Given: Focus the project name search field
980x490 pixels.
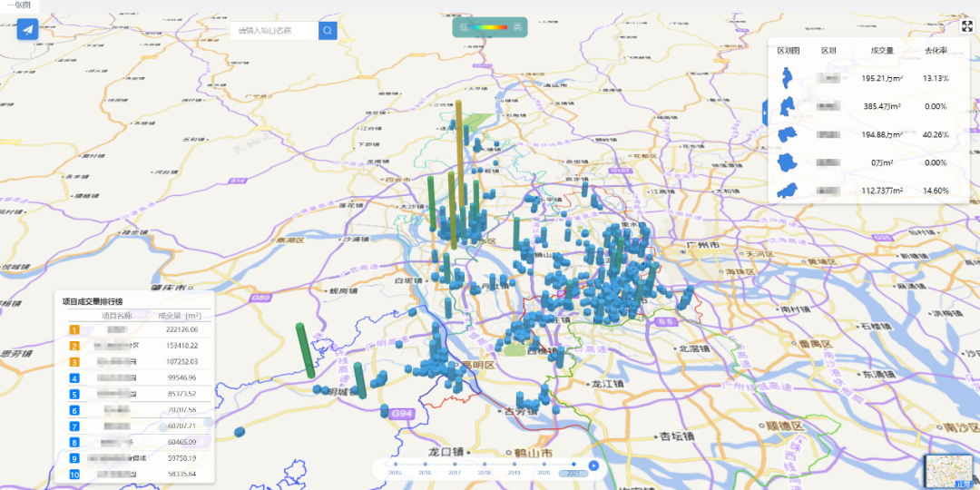Looking at the screenshot, I should [274, 30].
